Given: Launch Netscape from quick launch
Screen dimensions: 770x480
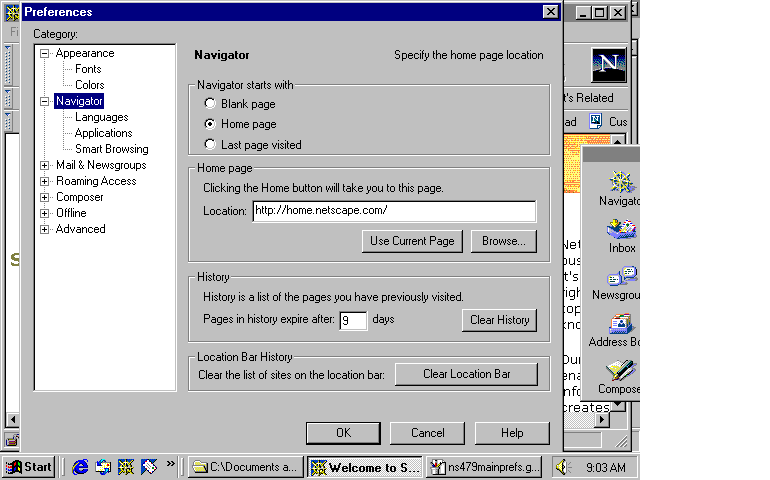Looking at the screenshot, I should [x=126, y=467].
